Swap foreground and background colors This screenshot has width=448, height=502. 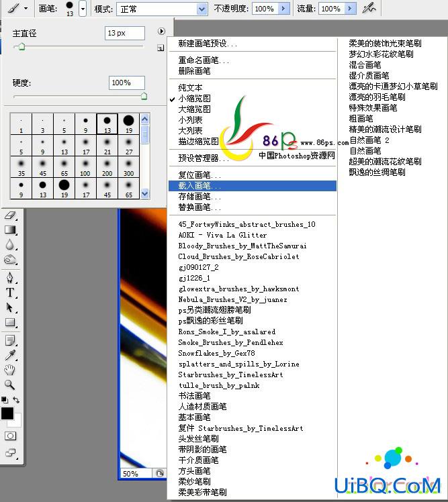16,400
